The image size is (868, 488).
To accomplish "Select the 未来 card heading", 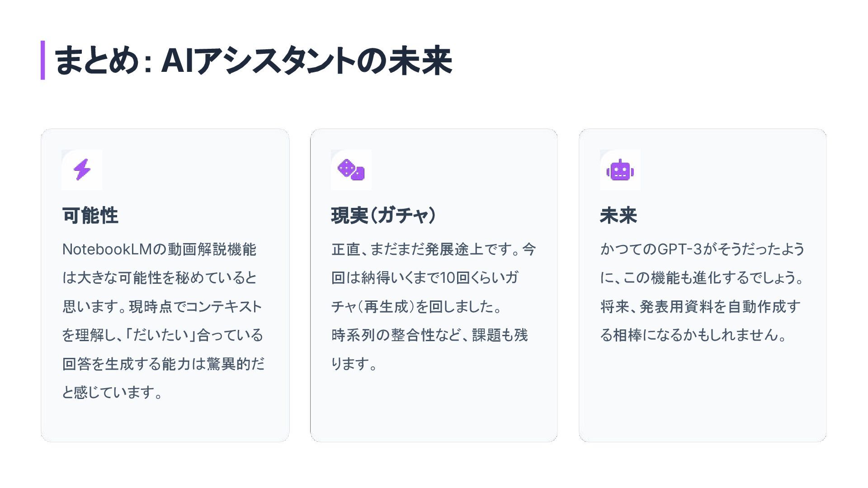I will pos(618,215).
